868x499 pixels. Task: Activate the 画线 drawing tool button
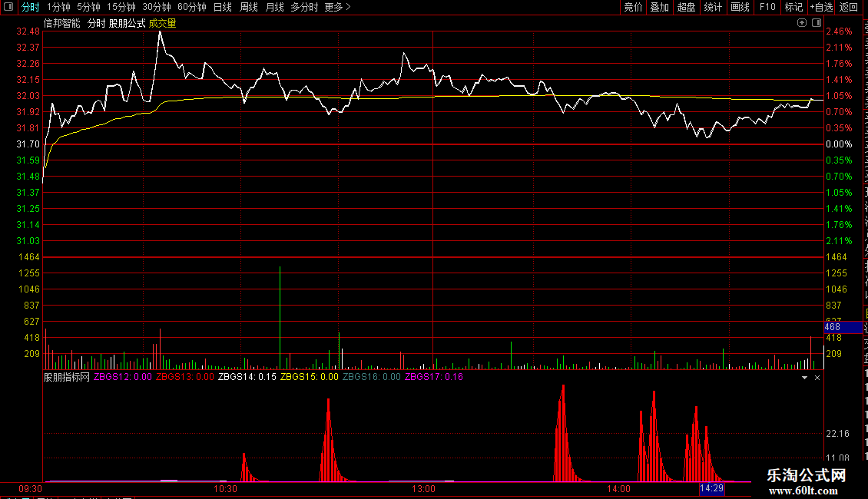(x=740, y=7)
